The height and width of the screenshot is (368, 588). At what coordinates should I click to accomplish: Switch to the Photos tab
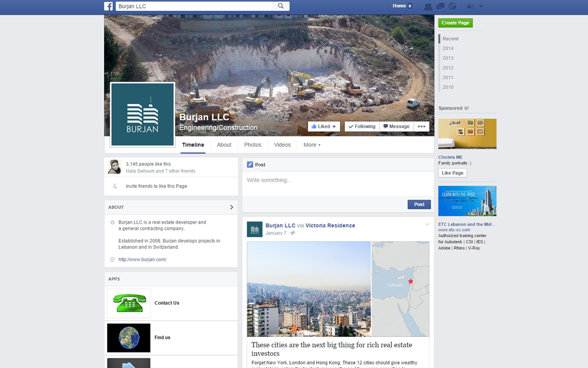(x=252, y=145)
